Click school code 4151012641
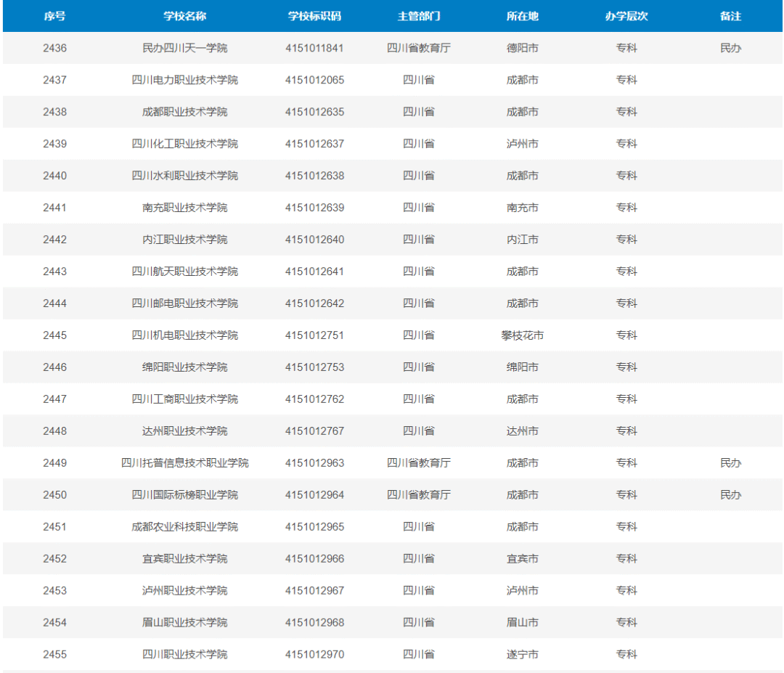This screenshot has height=673, width=784. click(x=314, y=272)
